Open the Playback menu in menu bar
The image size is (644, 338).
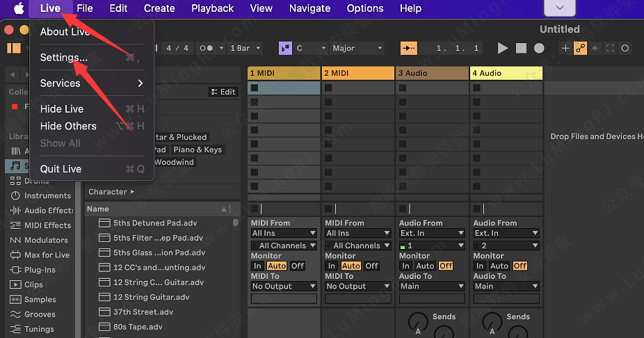(212, 8)
